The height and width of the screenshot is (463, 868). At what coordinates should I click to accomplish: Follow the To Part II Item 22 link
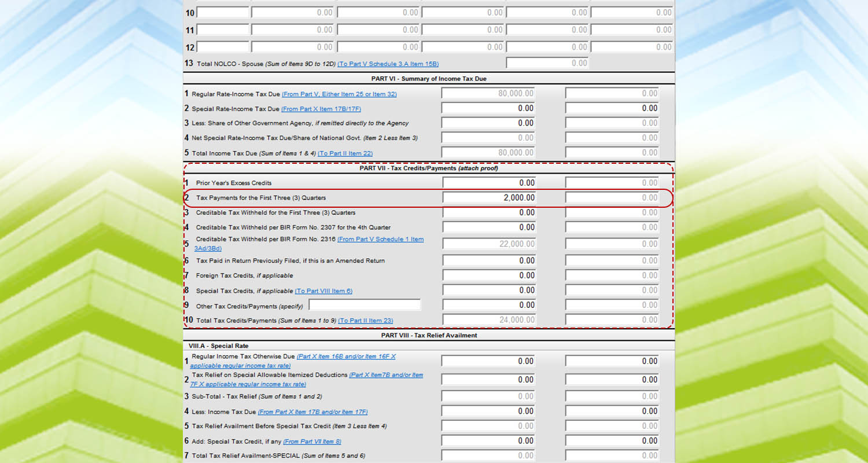345,153
